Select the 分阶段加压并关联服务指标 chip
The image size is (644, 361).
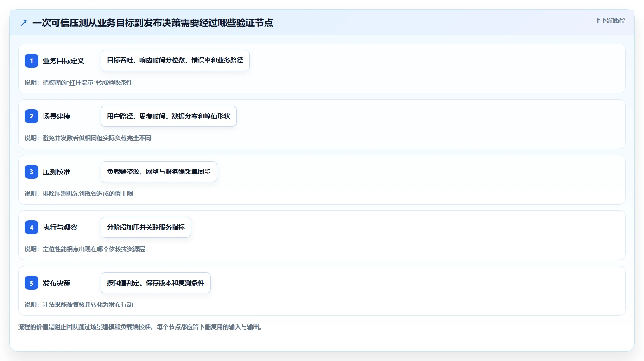point(146,227)
